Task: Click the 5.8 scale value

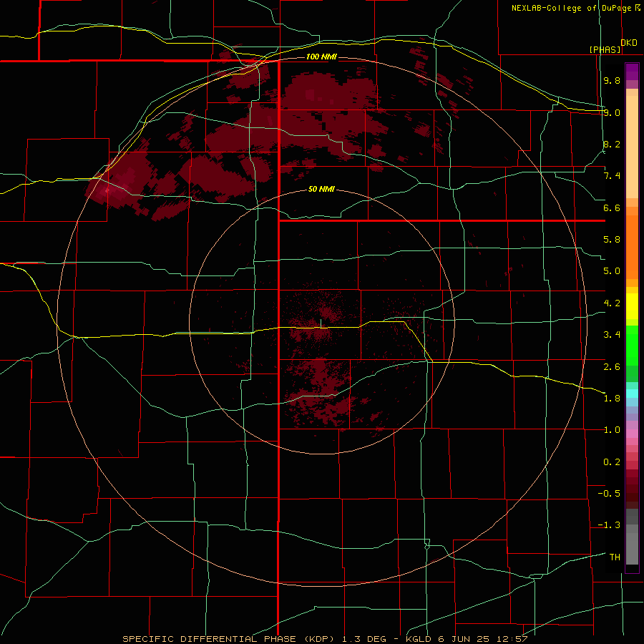Action: click(x=612, y=240)
